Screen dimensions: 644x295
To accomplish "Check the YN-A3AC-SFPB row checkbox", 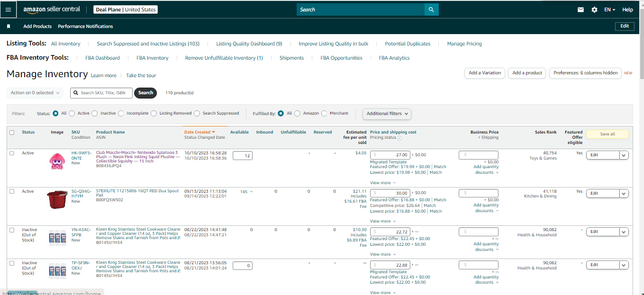I will tap(12, 230).
